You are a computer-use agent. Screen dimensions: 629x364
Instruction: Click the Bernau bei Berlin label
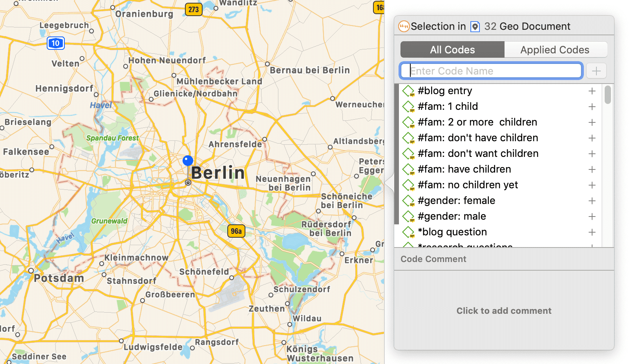coord(310,70)
